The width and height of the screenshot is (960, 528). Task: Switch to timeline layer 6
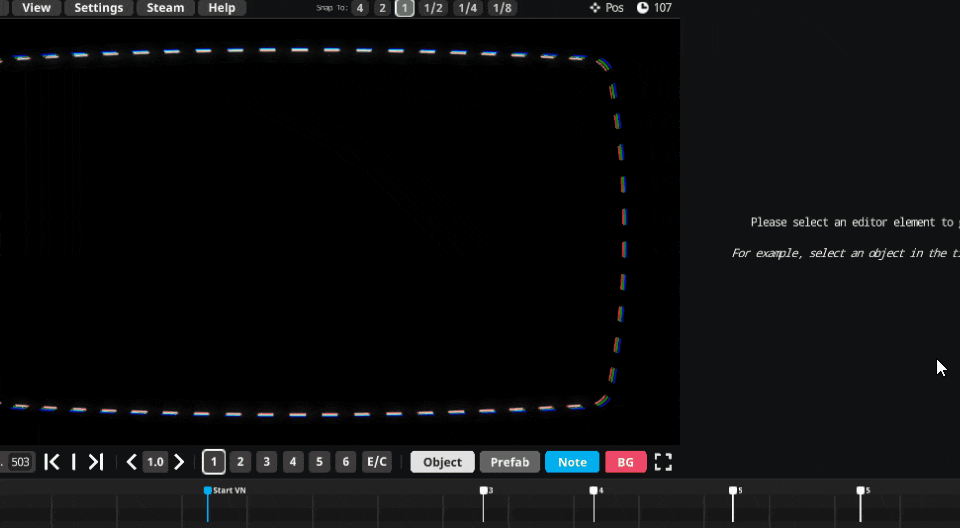[346, 462]
